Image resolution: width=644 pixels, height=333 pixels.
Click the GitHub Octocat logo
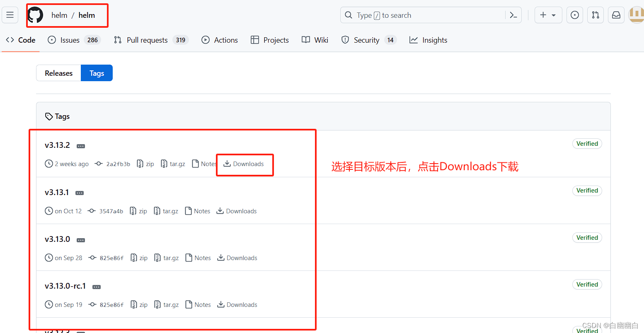pyautogui.click(x=36, y=15)
